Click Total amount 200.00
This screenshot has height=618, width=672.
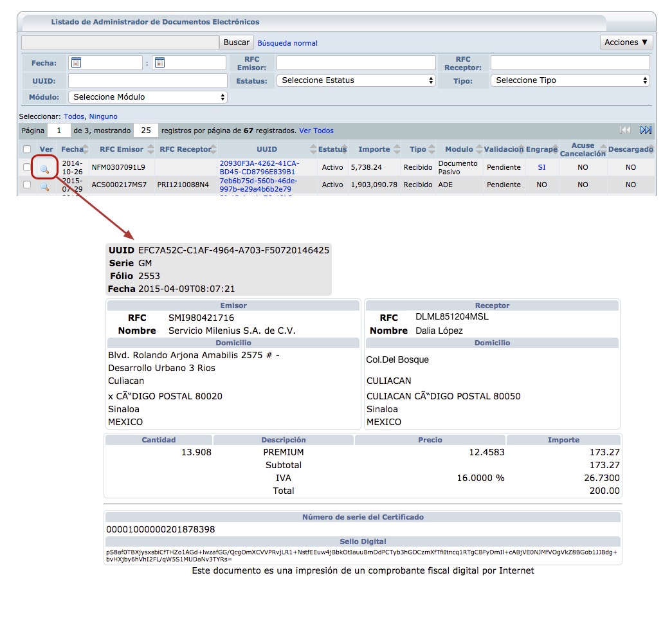(x=604, y=491)
